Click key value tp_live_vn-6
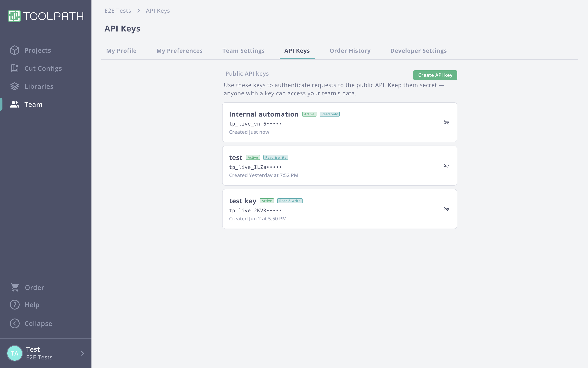588x368 pixels. [255, 124]
